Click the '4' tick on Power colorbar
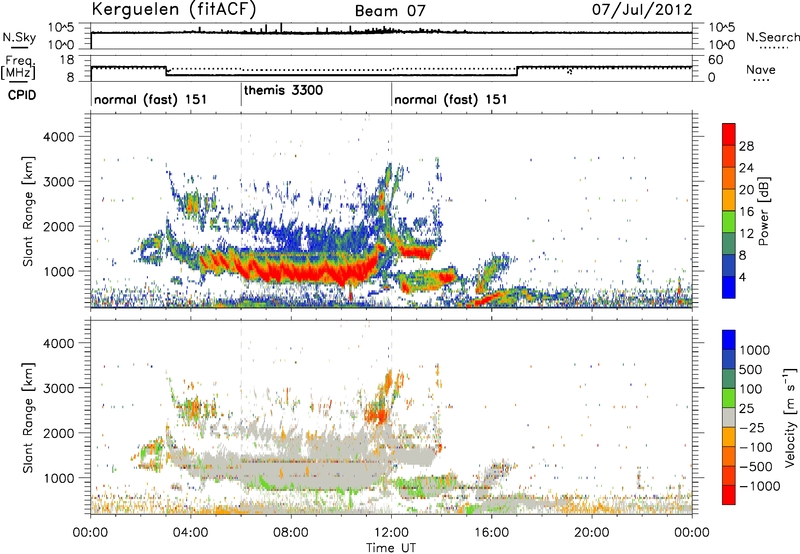 click(742, 277)
